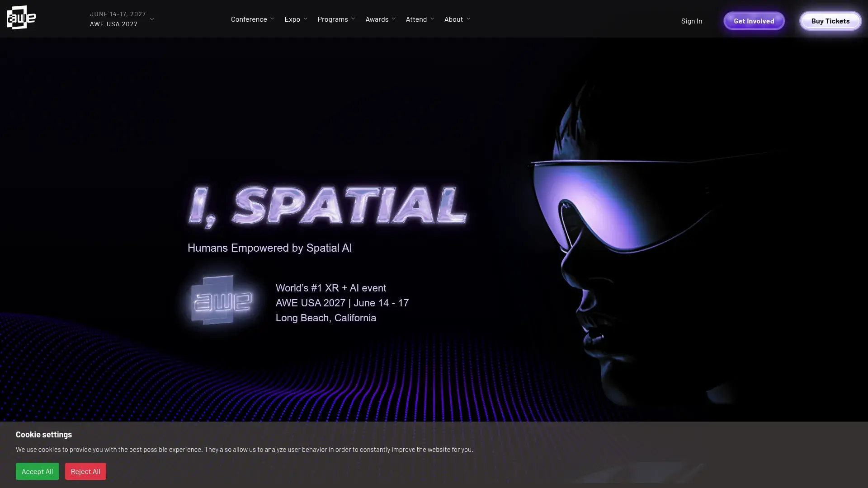This screenshot has width=868, height=488.
Task: Click the glowing AWE logo in hero banner
Action: tap(222, 300)
